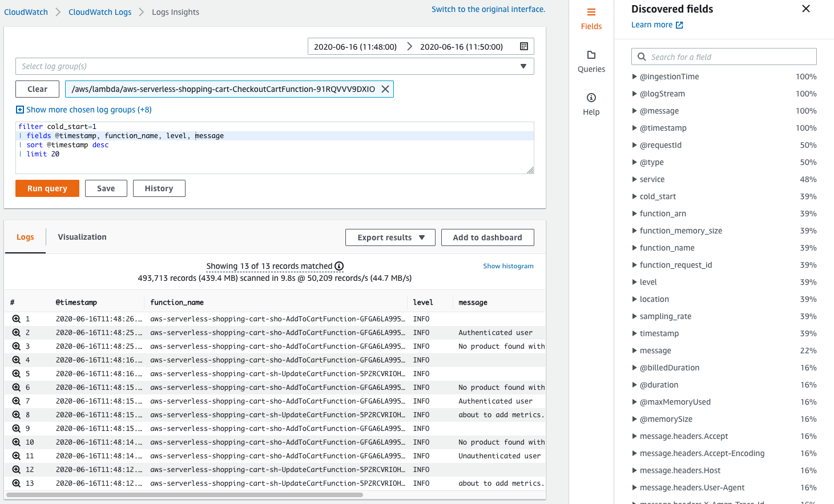Click the Clear button
834x504 pixels.
click(x=37, y=89)
